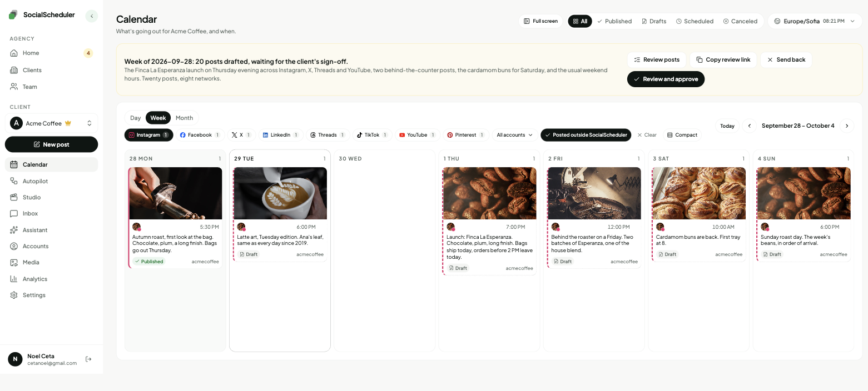Click Review and approve

pos(666,79)
